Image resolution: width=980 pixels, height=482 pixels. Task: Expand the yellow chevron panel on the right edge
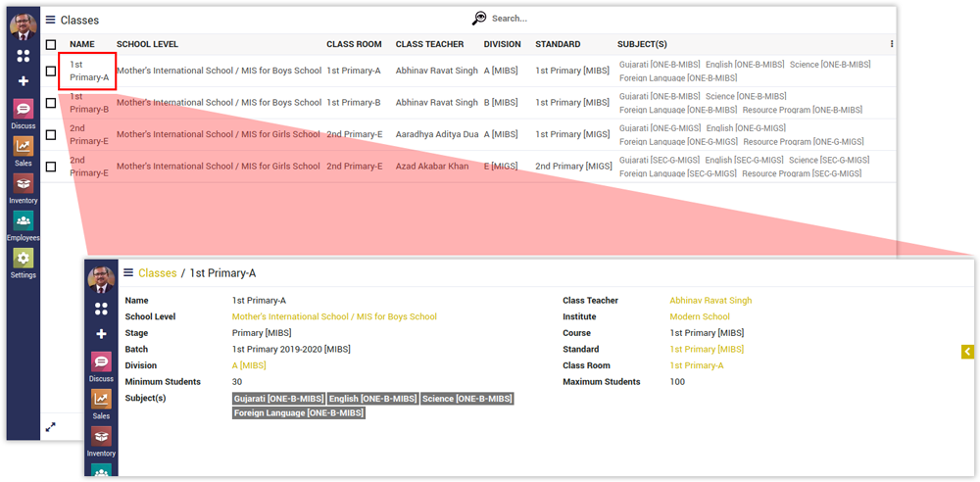967,352
